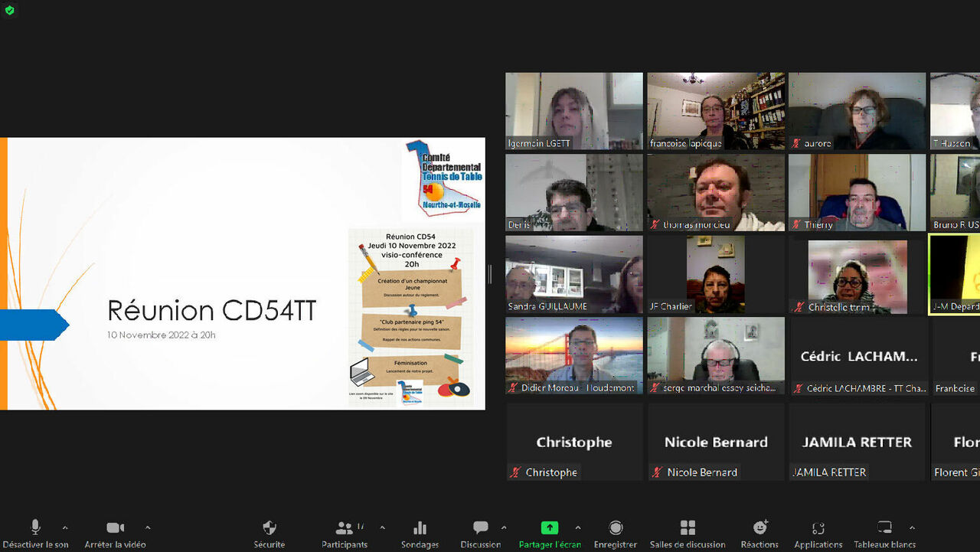Select lgermain LGETT video tile
The image size is (980, 552).
(x=574, y=111)
